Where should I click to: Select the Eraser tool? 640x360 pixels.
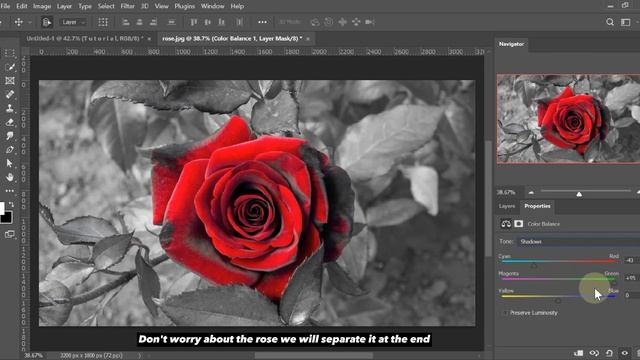10,122
